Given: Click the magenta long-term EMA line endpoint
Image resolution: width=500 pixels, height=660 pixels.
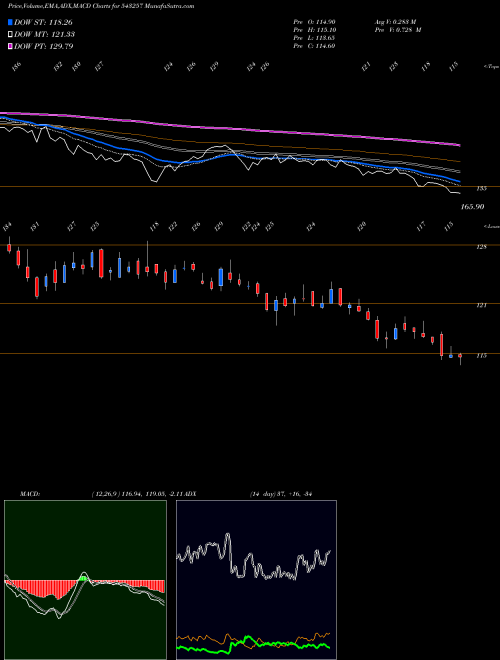Looking at the screenshot, I should (x=459, y=145).
